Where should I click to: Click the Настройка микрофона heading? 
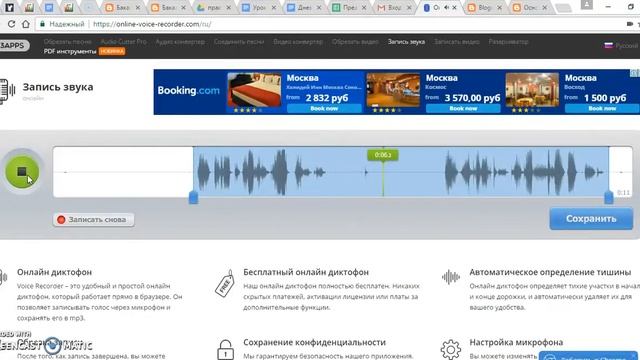[x=516, y=342]
